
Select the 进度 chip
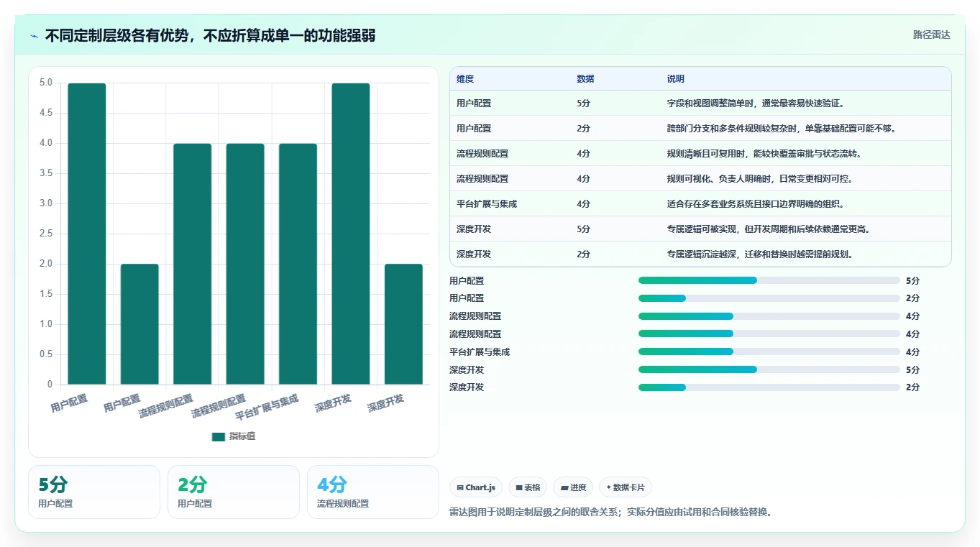pos(573,487)
